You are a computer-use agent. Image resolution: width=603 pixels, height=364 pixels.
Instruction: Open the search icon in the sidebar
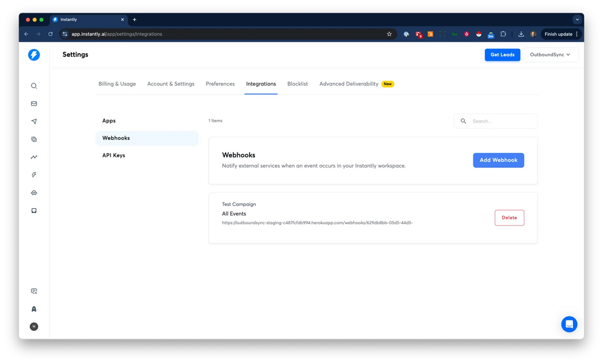click(x=33, y=85)
